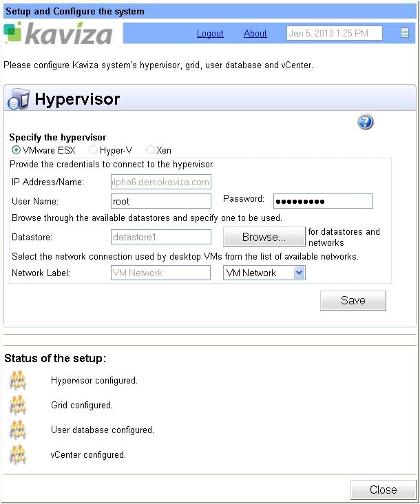Click the status icon beside vCenter configured

click(x=18, y=454)
